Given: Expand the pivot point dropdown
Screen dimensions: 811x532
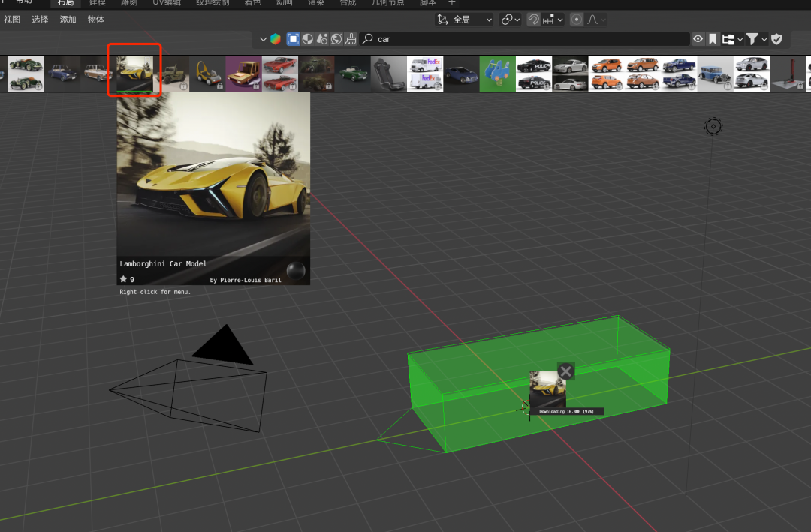Looking at the screenshot, I should point(510,20).
